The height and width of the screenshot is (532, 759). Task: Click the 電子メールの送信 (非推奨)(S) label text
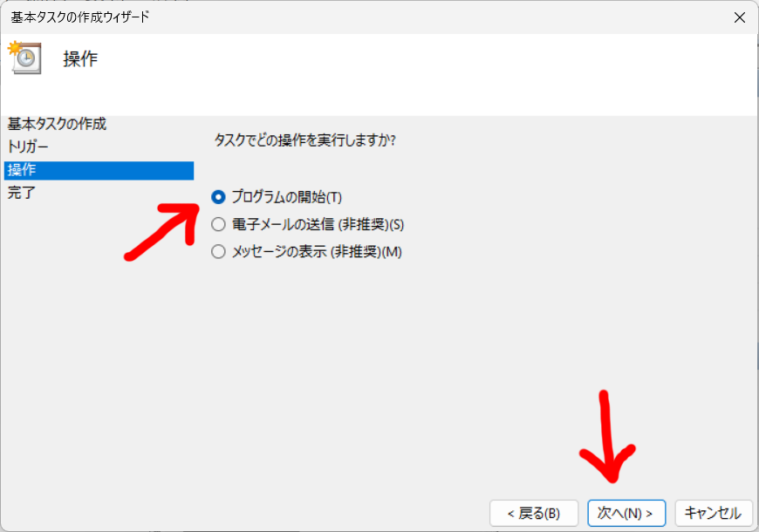[318, 224]
